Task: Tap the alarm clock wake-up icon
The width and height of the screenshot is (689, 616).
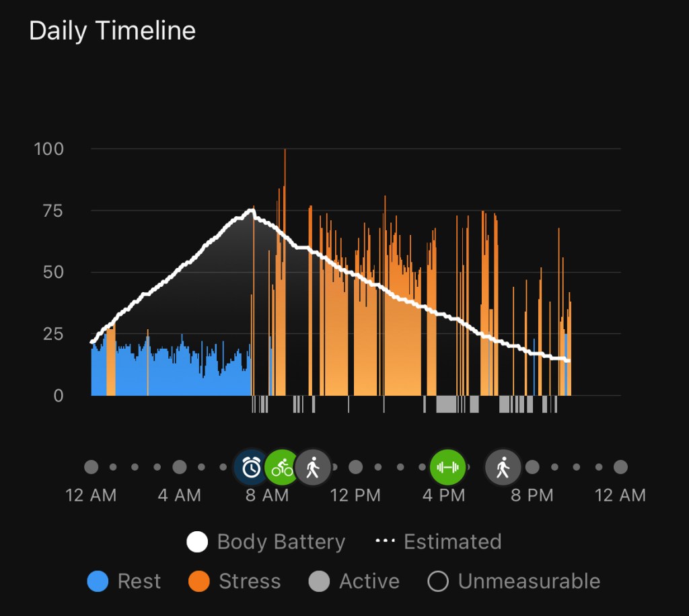Action: coord(252,467)
